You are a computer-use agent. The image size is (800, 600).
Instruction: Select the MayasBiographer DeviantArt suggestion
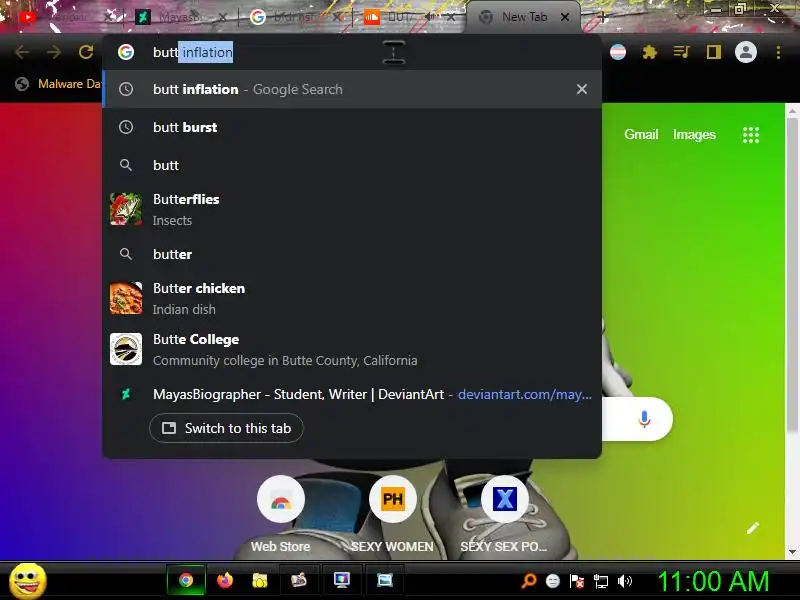[352, 394]
